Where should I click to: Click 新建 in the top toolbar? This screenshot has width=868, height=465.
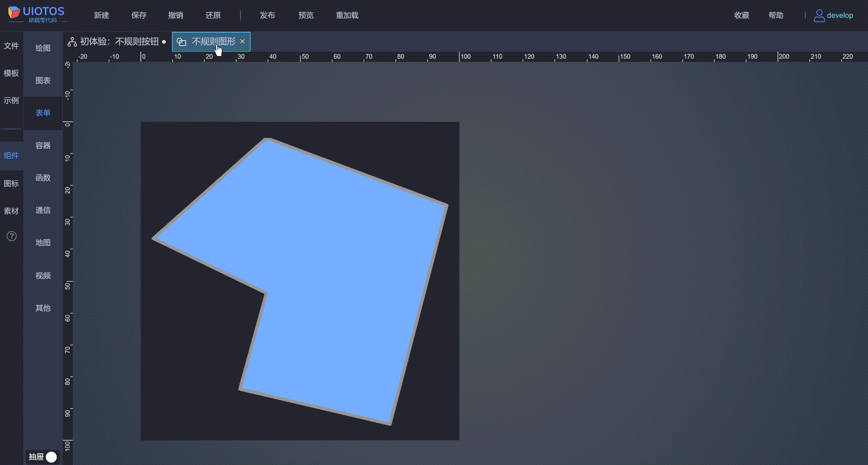tap(101, 15)
